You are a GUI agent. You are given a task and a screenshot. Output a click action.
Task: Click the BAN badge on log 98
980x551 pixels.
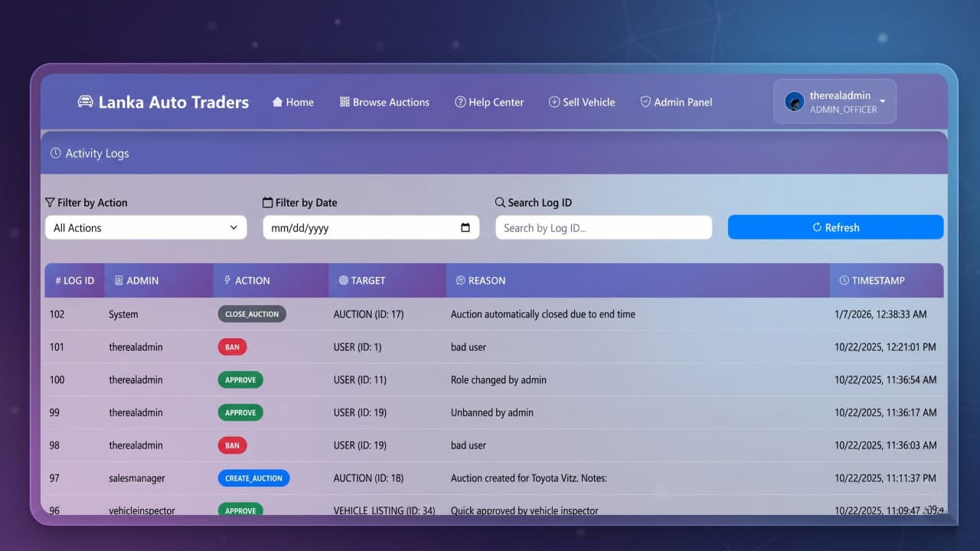click(x=232, y=445)
